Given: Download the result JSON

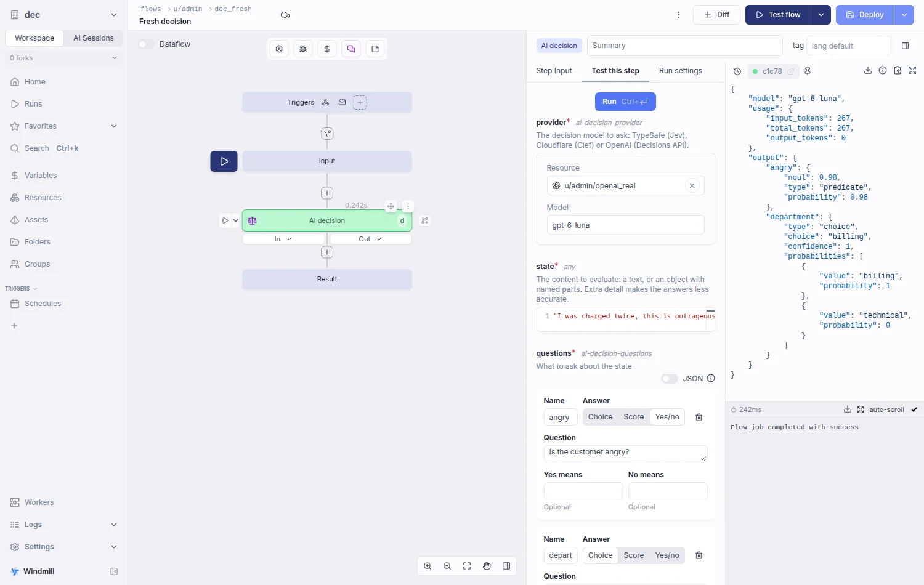Looking at the screenshot, I should tap(868, 71).
